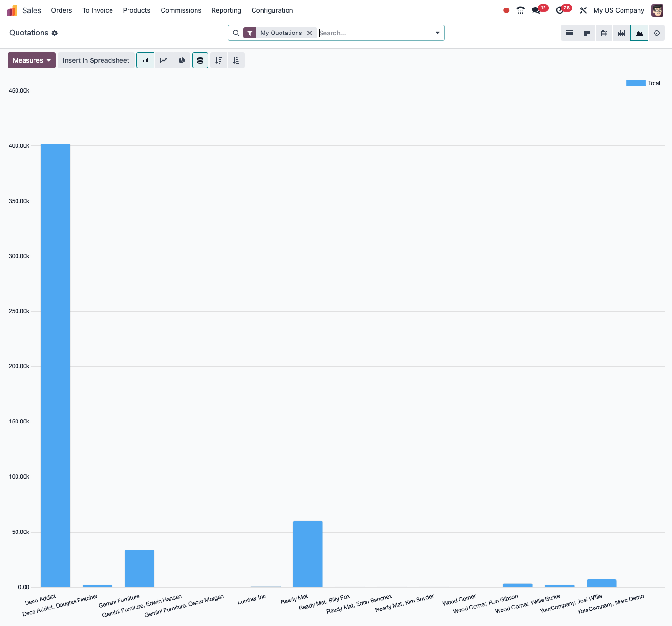Screen dimensions: 672x626
Task: Sort bars in ascending order
Action: pos(236,60)
